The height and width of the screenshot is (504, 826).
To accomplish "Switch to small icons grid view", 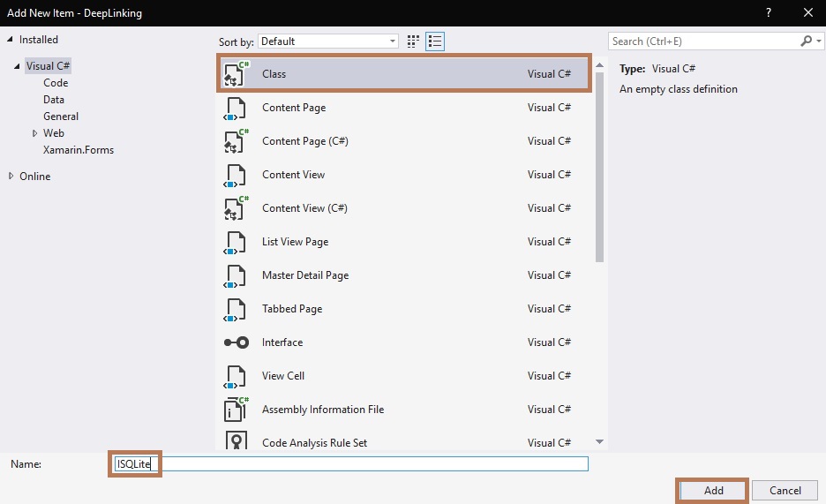I will [414, 41].
